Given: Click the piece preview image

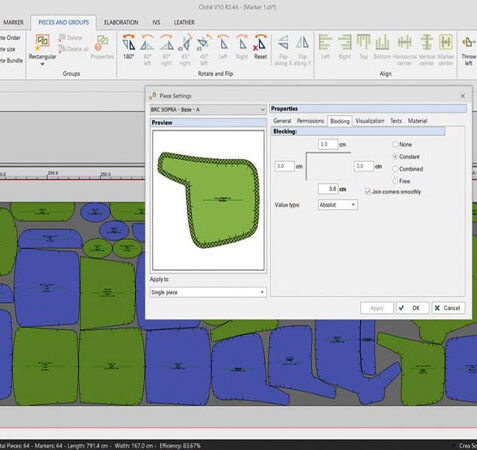Looking at the screenshot, I should [x=208, y=200].
